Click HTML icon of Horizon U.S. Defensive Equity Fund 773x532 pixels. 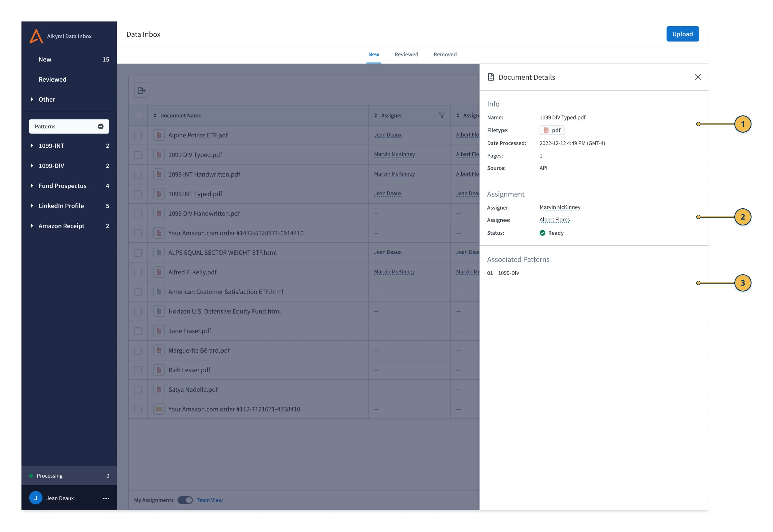click(x=159, y=311)
